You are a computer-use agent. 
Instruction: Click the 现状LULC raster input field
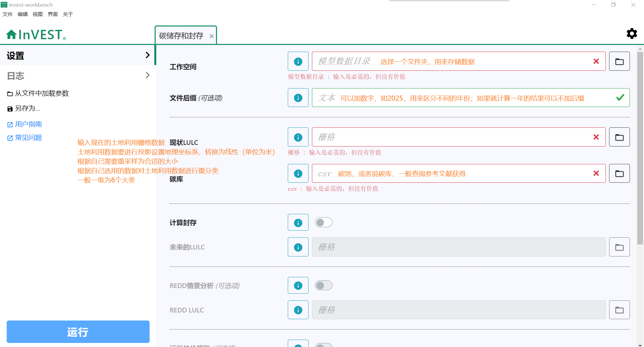459,137
